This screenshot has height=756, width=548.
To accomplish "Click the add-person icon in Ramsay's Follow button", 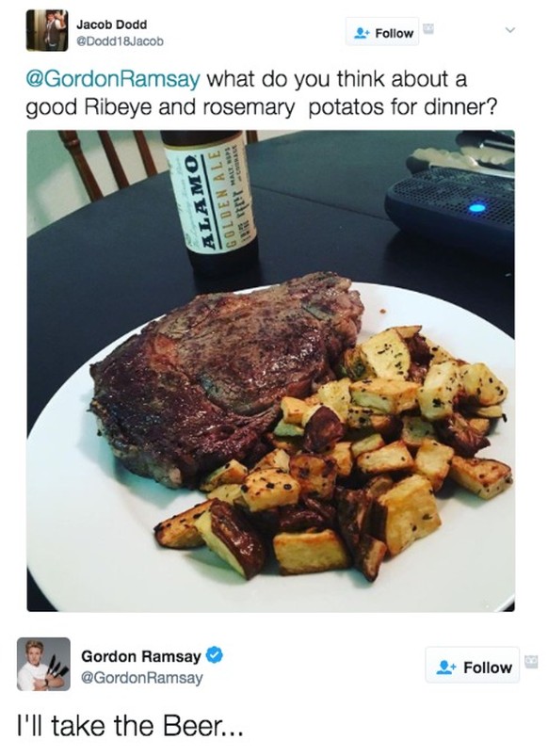I will 445,668.
